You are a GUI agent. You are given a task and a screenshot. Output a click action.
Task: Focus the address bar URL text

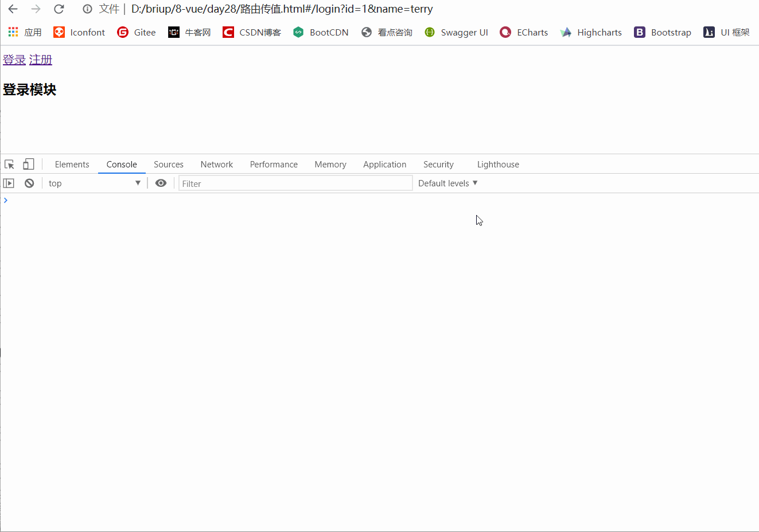pyautogui.click(x=282, y=9)
